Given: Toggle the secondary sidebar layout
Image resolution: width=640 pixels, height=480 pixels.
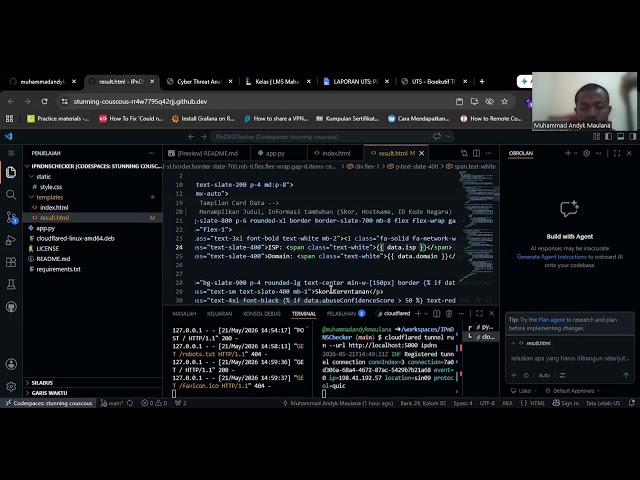Looking at the screenshot, I should click(x=632, y=137).
